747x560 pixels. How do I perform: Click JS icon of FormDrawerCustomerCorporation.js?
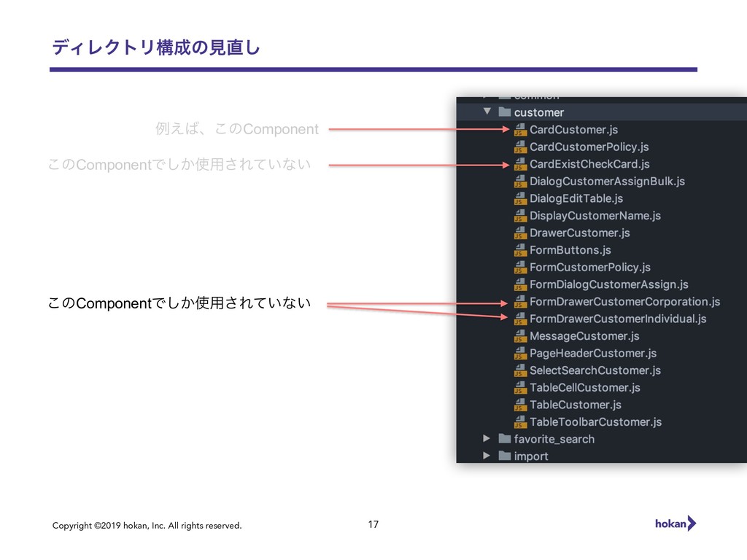coord(520,301)
